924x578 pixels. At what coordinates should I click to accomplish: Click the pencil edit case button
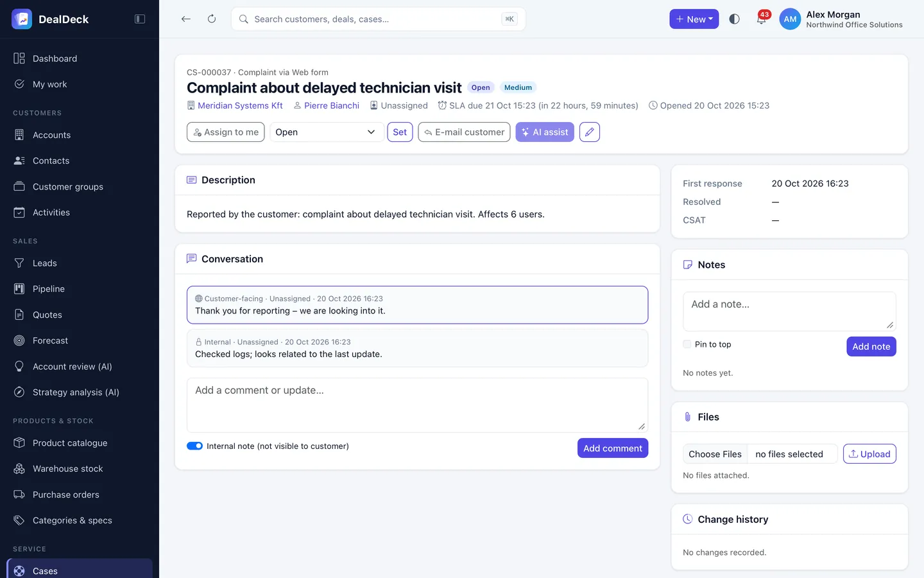[590, 132]
